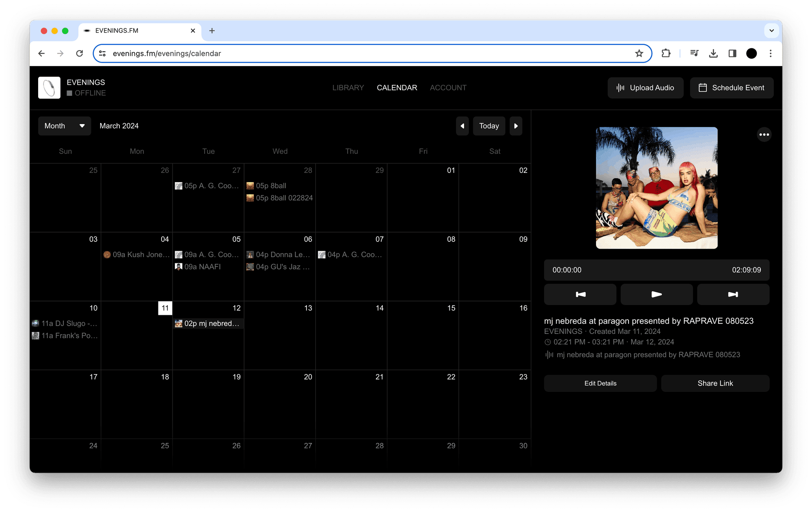The image size is (812, 512).
Task: Open the browser profile avatar
Action: pos(752,54)
